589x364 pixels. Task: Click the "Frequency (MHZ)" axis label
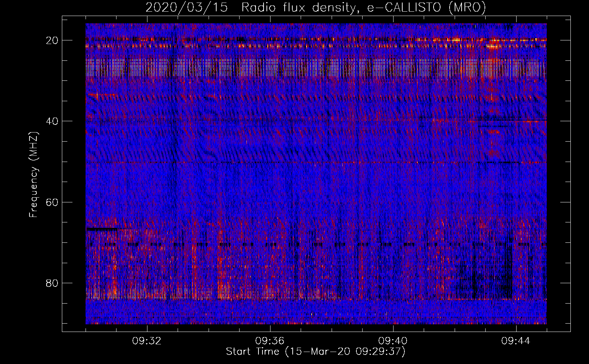[33, 175]
